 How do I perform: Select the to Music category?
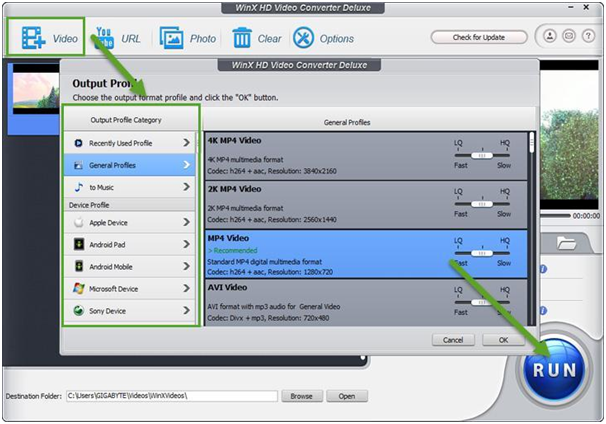[x=130, y=187]
